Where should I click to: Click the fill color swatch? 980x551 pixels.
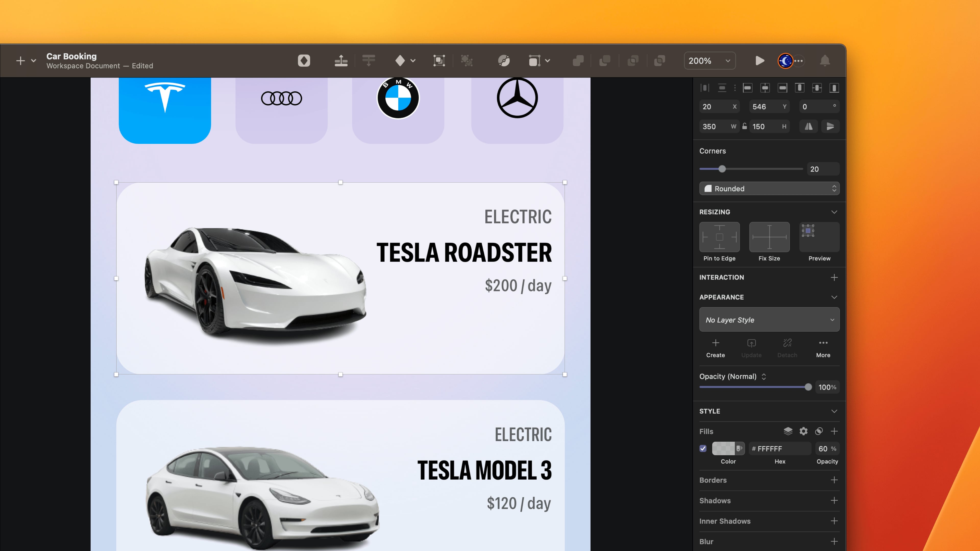tap(723, 448)
